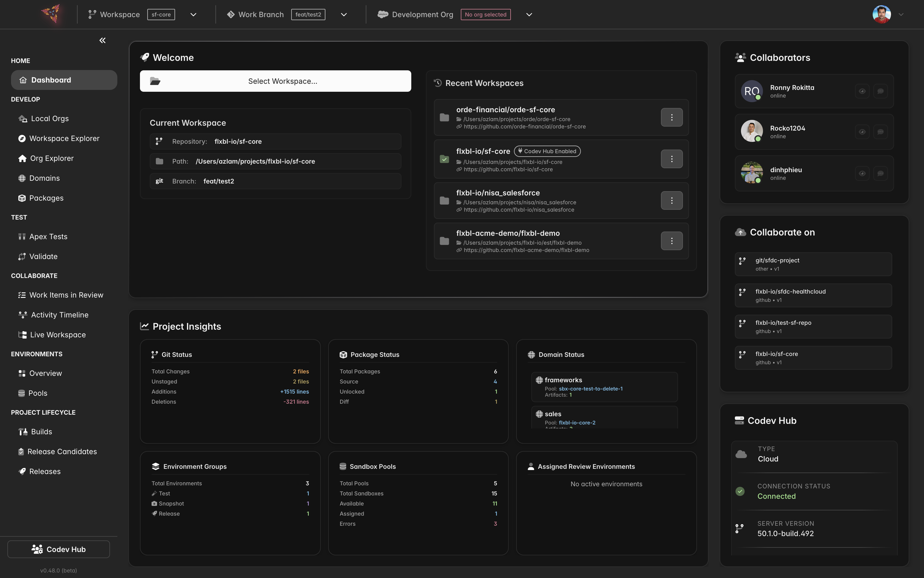Viewport: 924px width, 578px height.
Task: Select git/sfdc-project collaboration item
Action: 813,264
